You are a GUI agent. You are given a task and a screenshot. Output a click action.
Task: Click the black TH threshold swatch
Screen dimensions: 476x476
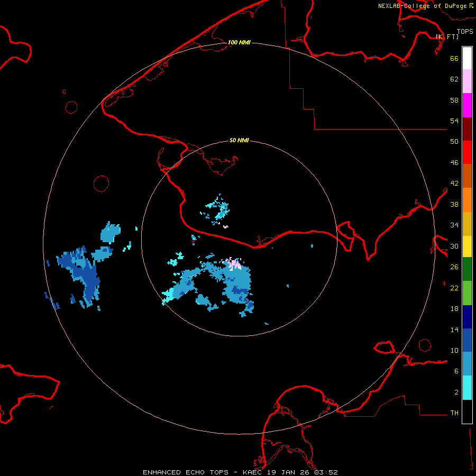(467, 411)
